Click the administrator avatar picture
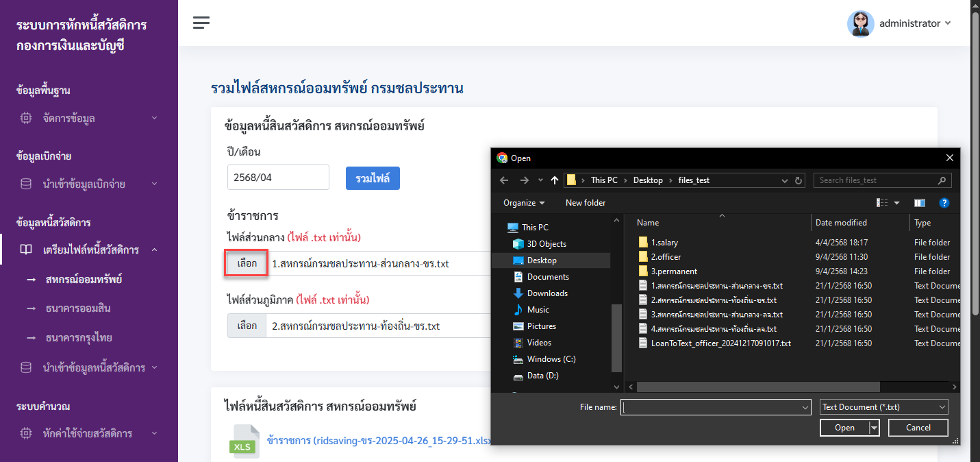Screen dimensions: 980x462 [x=860, y=23]
